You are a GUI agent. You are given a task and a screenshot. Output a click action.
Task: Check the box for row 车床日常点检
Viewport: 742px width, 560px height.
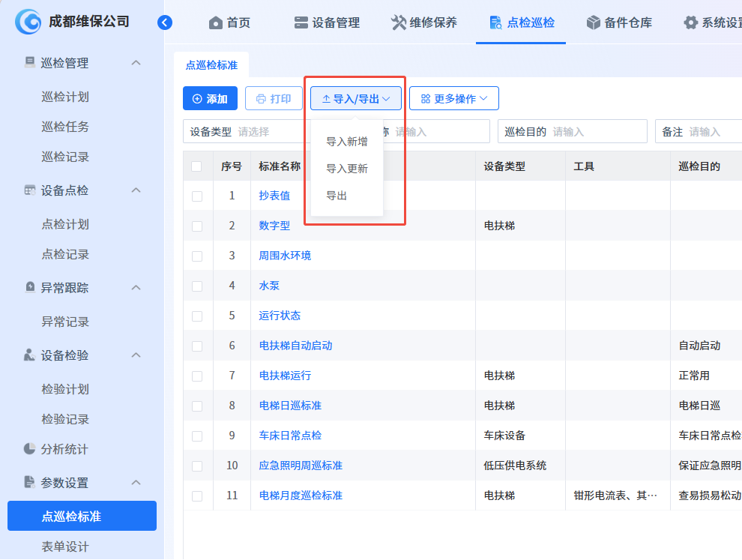(x=197, y=436)
